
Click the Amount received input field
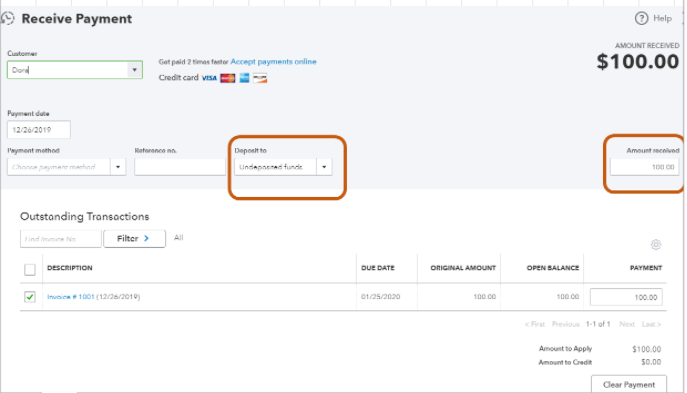tap(645, 167)
